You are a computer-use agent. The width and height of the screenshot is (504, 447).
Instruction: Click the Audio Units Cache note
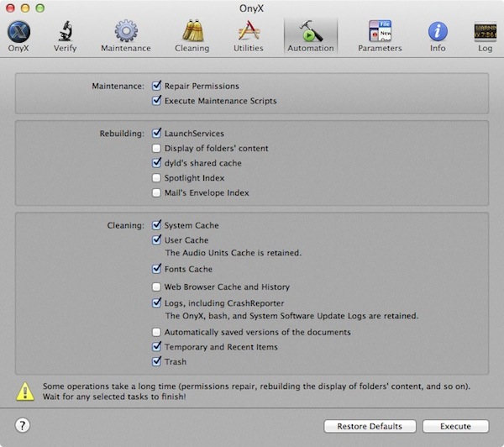(x=234, y=253)
